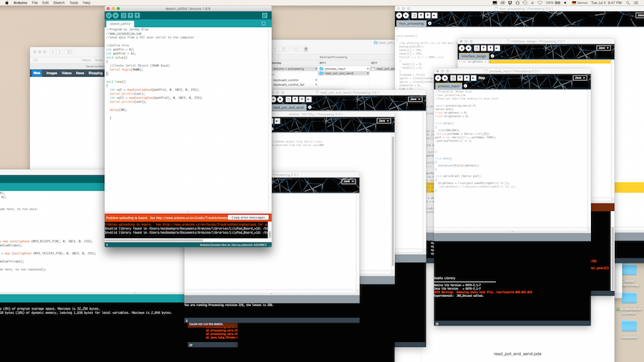
Task: Click the Shopping tab in browser window
Action: (x=95, y=73)
